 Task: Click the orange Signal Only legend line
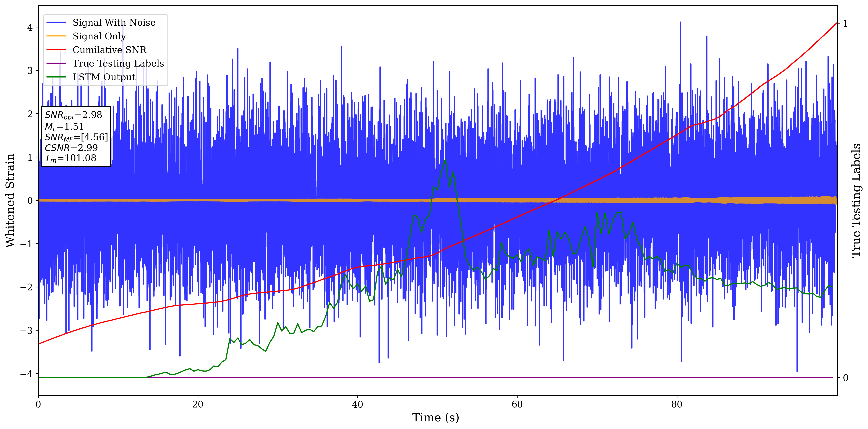(56, 36)
